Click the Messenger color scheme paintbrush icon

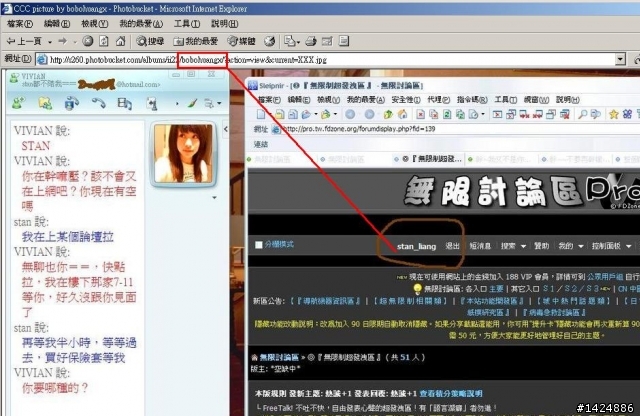tap(192, 103)
